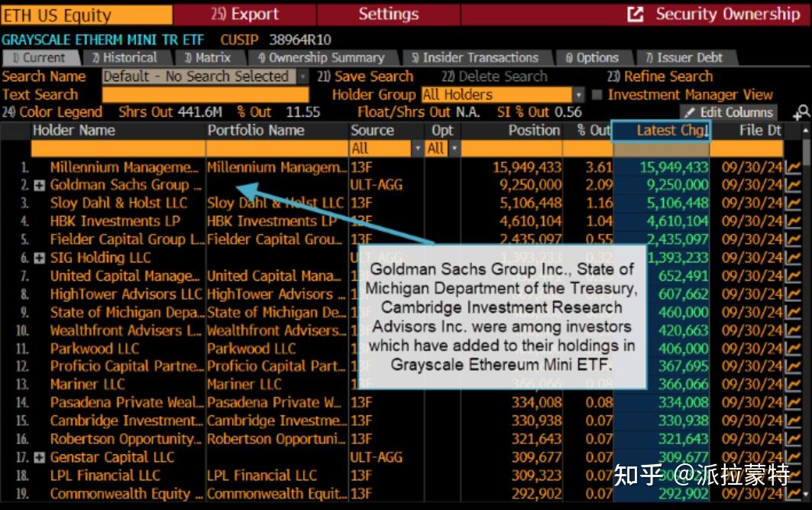Click the Edit Columns button
This screenshot has height=510, width=812.
[x=728, y=113]
